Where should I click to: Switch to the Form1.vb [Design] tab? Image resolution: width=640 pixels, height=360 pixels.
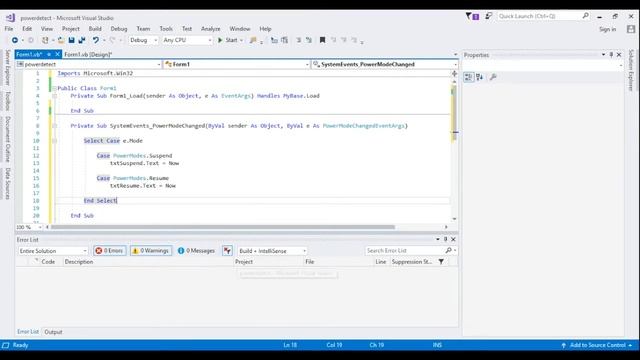point(88,54)
